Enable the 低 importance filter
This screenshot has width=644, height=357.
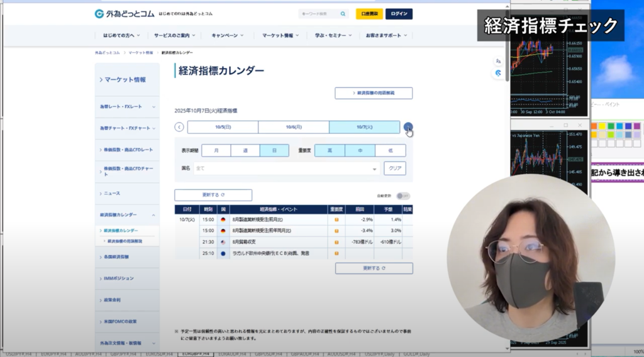pos(391,151)
